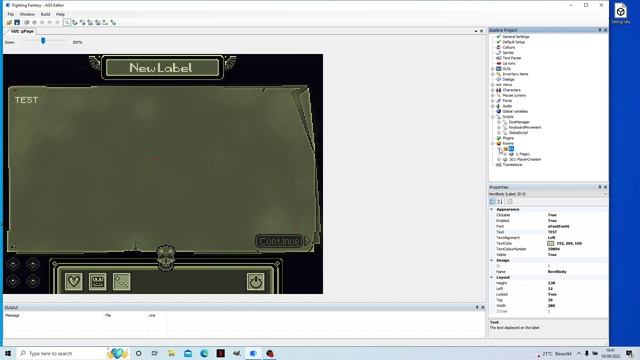Click the top-left round arrow button on canvas

pos(13,264)
